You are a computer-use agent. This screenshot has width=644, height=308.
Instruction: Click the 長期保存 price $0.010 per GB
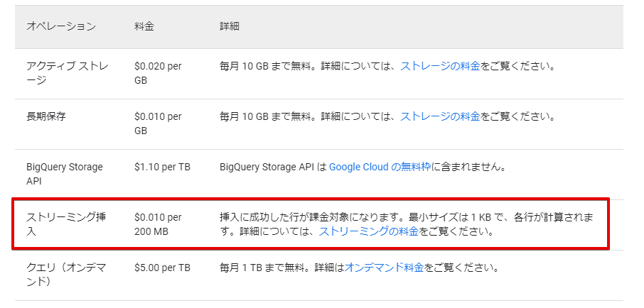[158, 123]
